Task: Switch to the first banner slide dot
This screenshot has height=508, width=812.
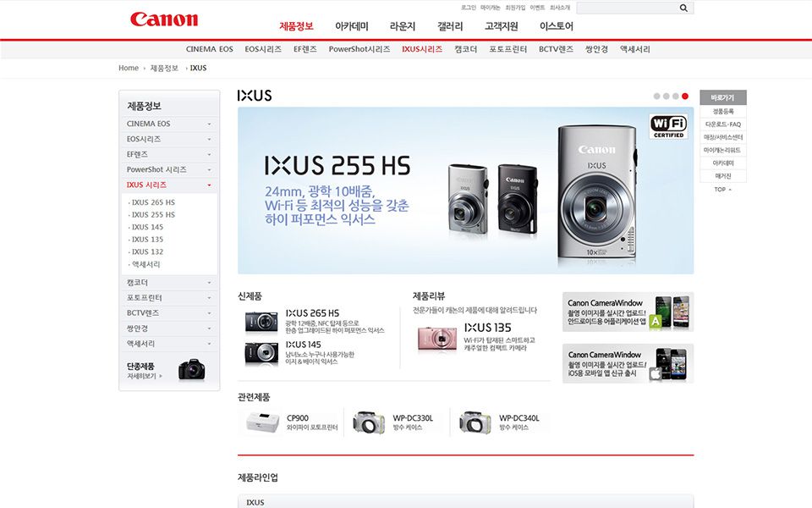Action: (x=656, y=96)
